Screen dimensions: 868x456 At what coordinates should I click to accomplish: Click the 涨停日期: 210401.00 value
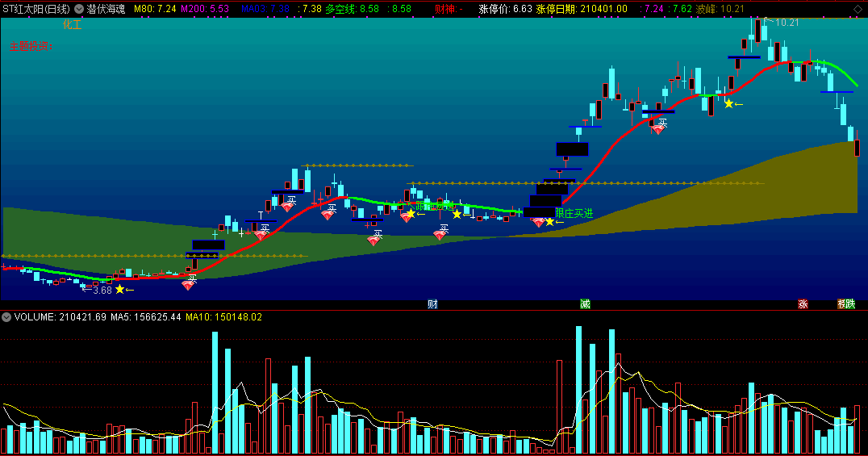[582, 9]
